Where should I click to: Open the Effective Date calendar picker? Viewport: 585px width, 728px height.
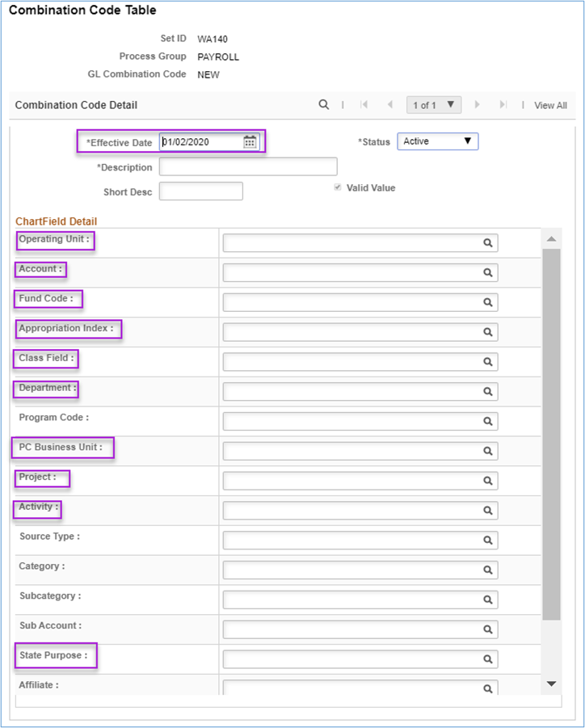point(250,142)
